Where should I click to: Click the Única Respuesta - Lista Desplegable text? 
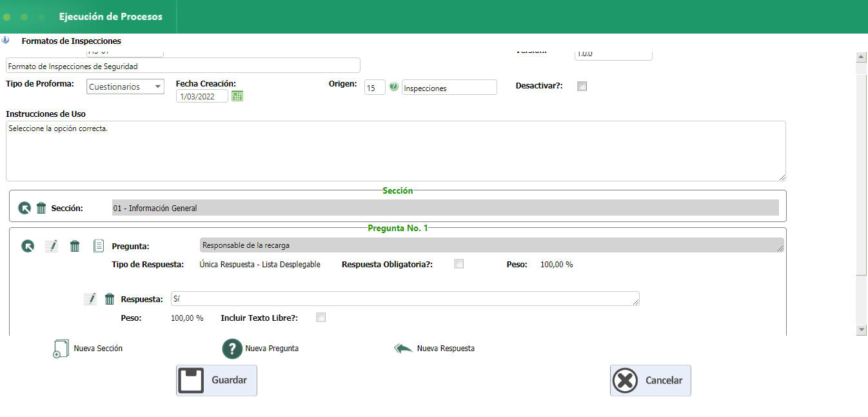click(x=261, y=264)
